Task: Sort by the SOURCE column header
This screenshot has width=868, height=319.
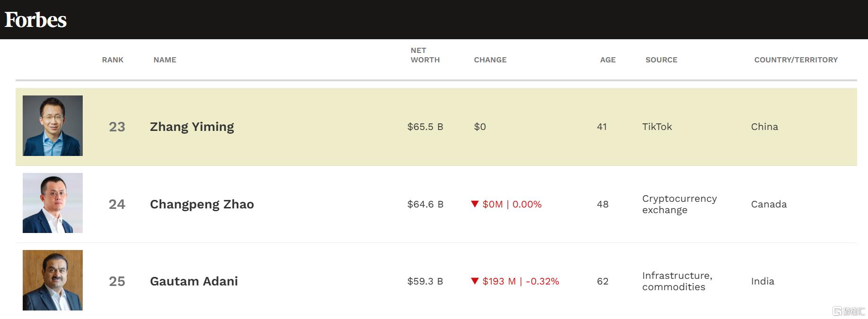Action: pos(661,60)
